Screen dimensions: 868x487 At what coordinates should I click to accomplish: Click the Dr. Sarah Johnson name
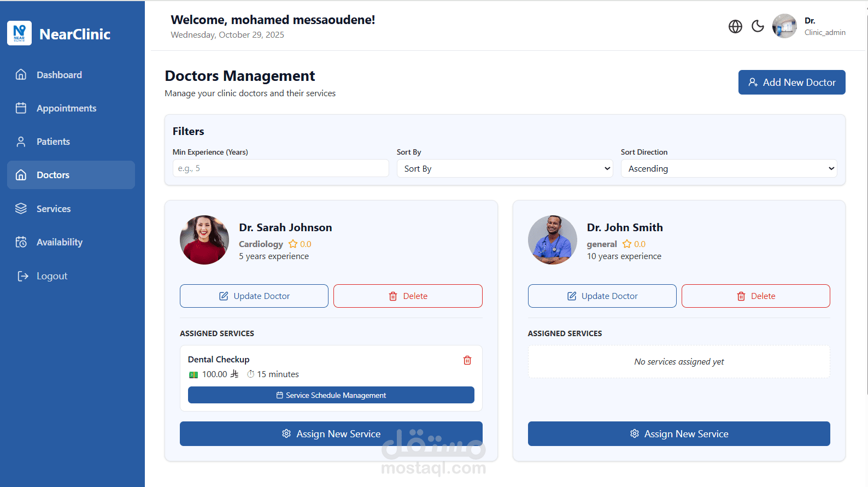click(285, 227)
